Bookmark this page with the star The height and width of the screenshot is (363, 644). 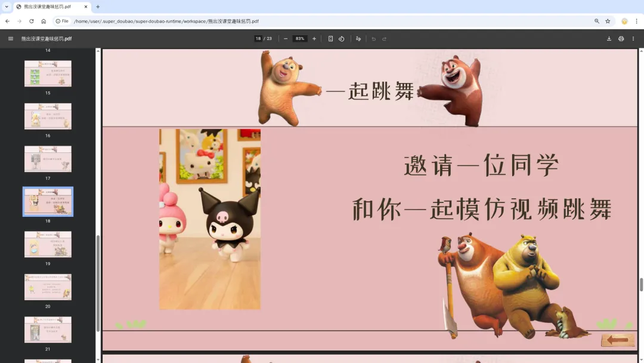(608, 21)
